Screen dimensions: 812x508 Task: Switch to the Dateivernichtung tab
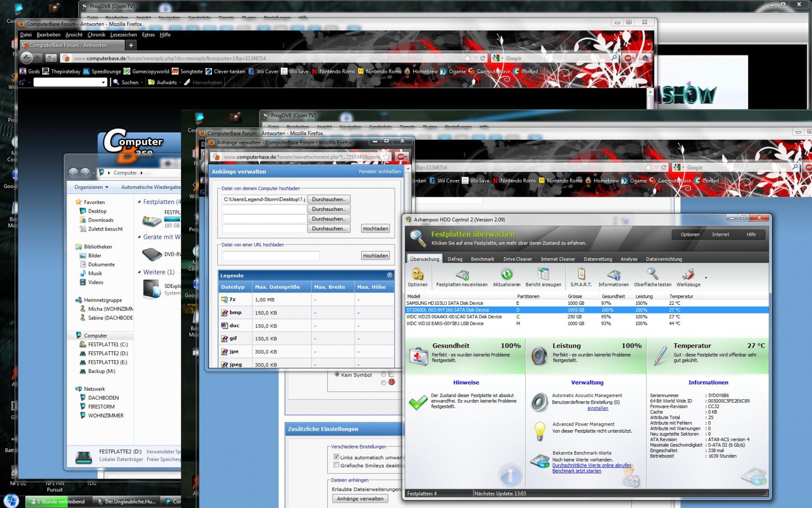[x=664, y=259]
